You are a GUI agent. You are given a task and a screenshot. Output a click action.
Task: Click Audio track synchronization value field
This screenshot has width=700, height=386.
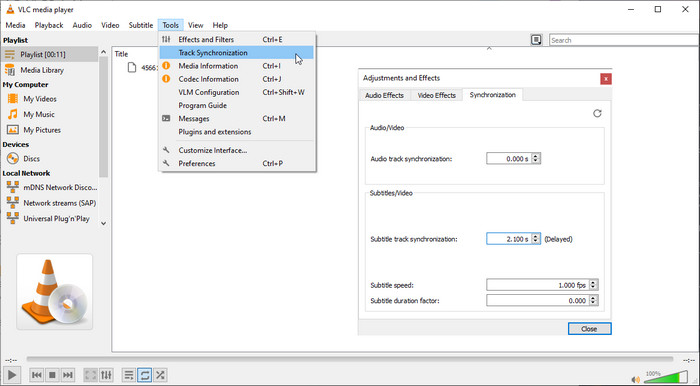[509, 158]
